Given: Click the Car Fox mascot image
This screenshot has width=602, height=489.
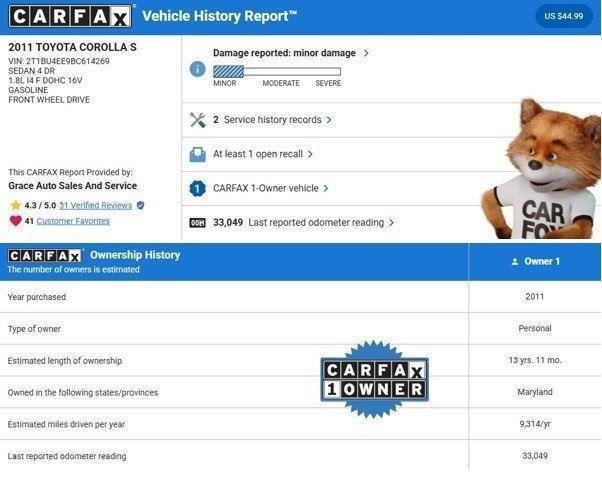Looking at the screenshot, I should 541,169.
